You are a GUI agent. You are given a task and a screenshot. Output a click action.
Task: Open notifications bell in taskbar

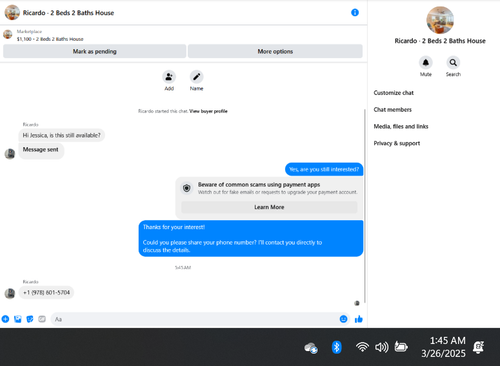click(x=478, y=347)
